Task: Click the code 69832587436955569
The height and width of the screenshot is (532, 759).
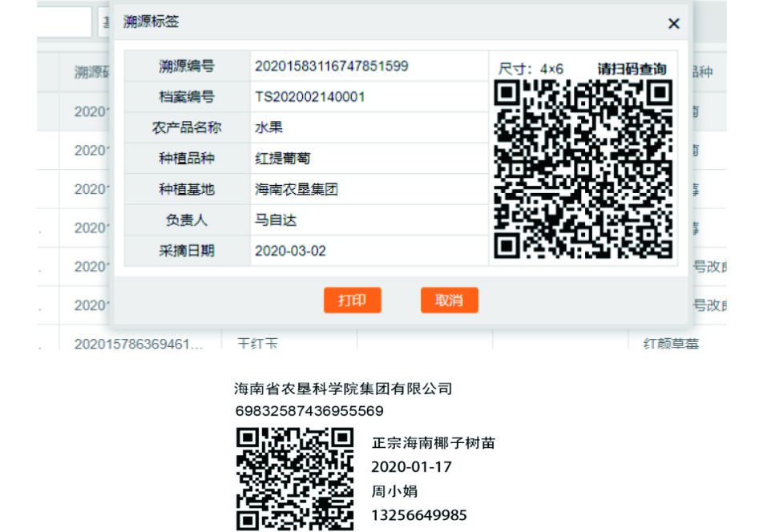Action: click(x=309, y=411)
